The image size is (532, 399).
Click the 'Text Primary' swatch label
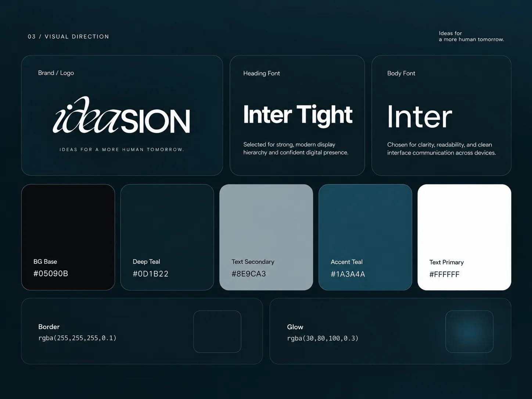click(446, 262)
